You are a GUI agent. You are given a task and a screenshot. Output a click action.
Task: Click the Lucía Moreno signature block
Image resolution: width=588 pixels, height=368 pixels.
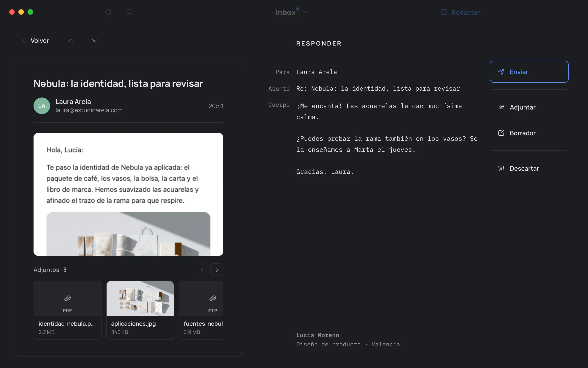[x=348, y=340]
